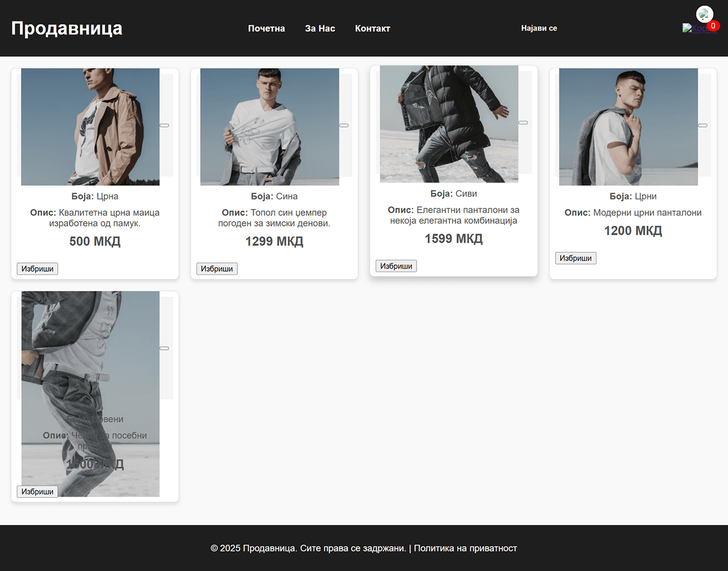Go to the Почетна page
The image size is (728, 571).
[x=266, y=28]
